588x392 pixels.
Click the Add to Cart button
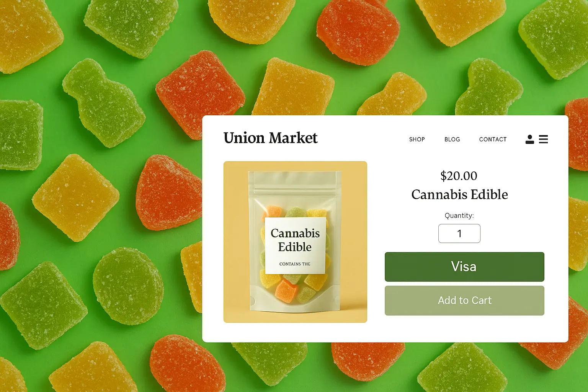coord(464,301)
